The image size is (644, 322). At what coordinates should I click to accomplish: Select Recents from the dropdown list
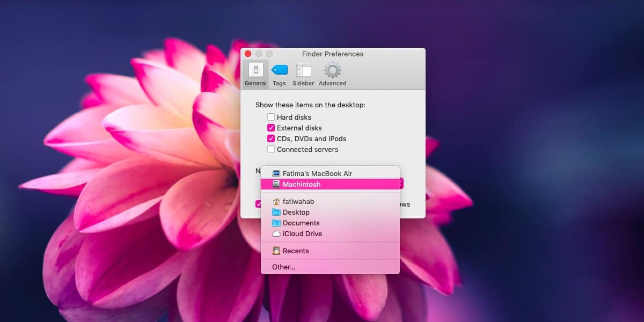(330, 251)
